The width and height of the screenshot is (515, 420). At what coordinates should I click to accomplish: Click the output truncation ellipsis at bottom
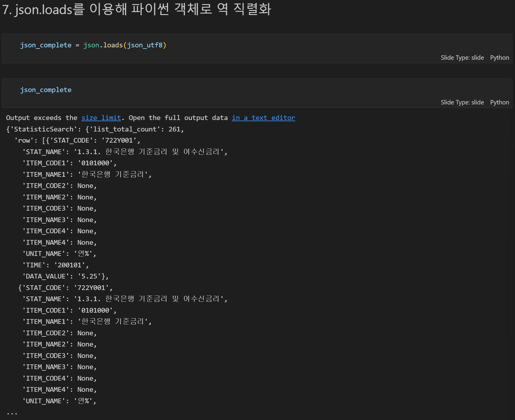pos(12,413)
